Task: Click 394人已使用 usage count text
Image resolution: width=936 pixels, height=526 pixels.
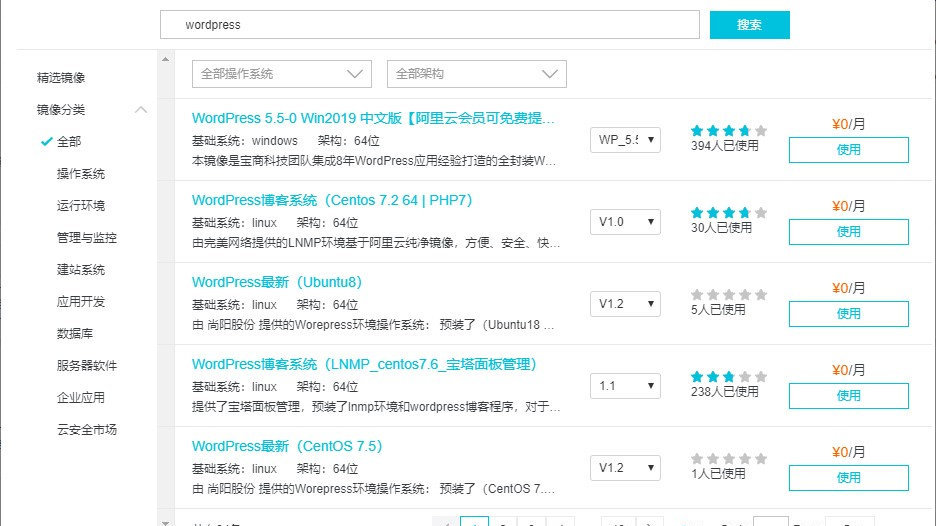Action: coord(725,146)
